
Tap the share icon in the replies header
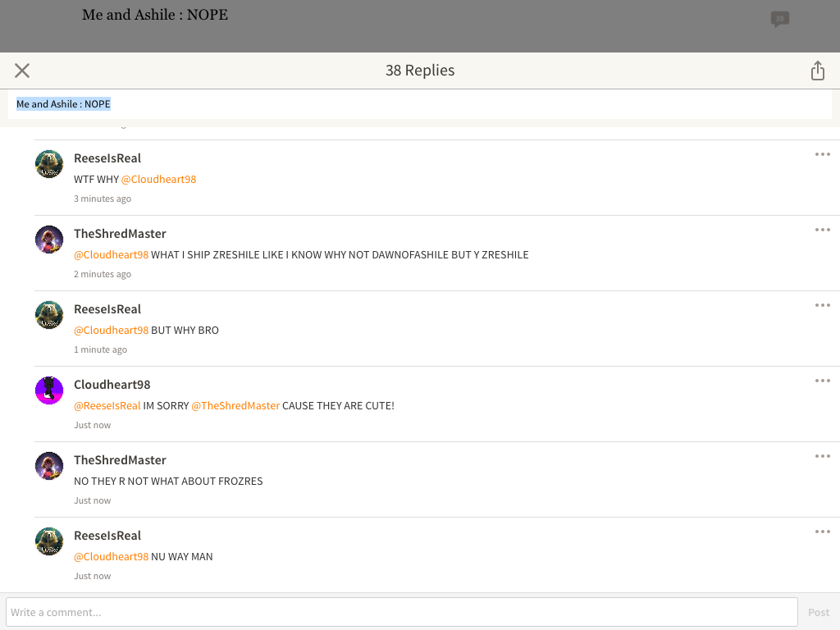818,71
